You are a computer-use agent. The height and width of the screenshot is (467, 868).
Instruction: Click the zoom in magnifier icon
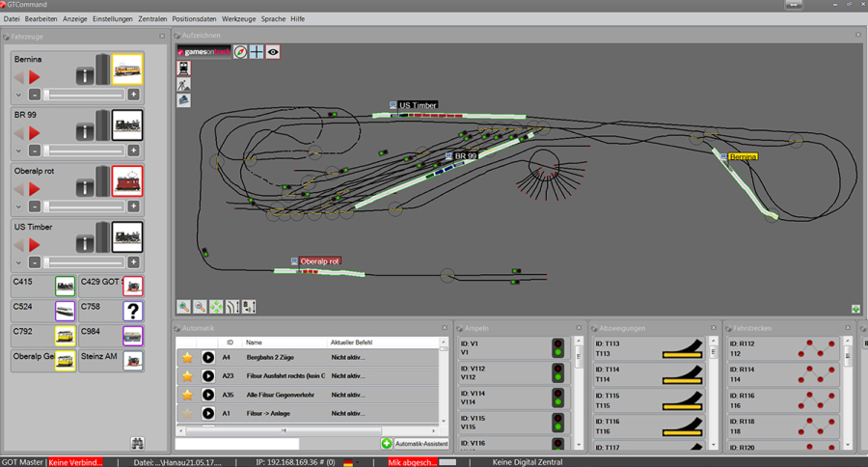(183, 306)
